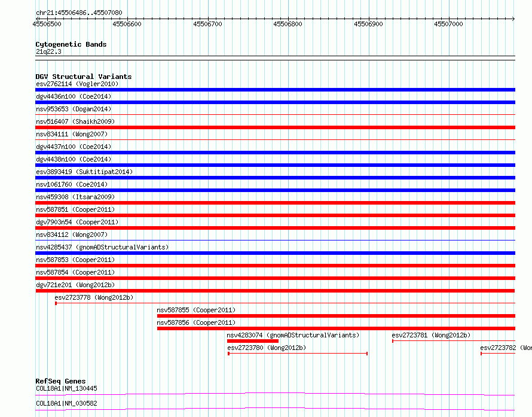
Task: Open the nsv587855 (Cooper2011) variant label
Action: (196, 310)
